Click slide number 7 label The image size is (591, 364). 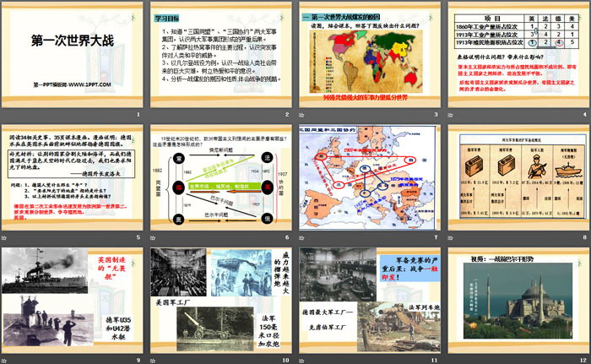pos(436,237)
